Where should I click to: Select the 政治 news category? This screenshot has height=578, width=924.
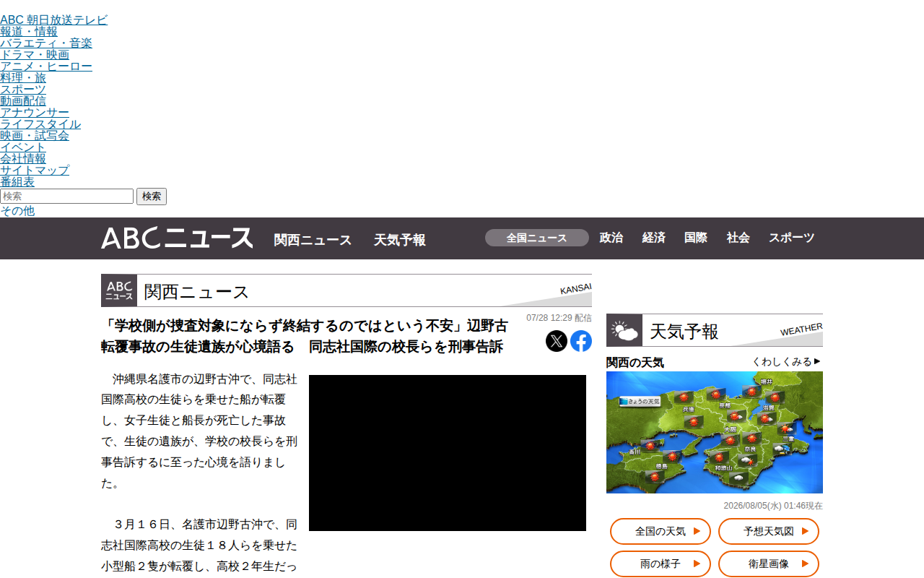pyautogui.click(x=611, y=238)
